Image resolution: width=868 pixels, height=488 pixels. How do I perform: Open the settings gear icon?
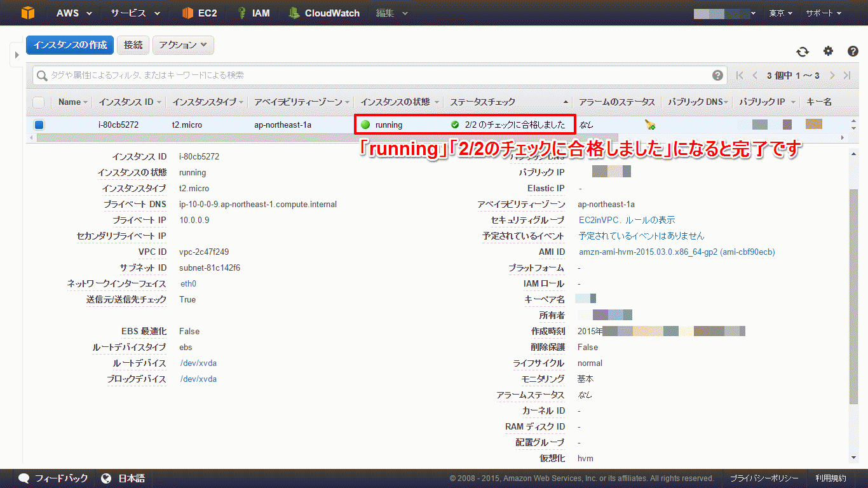[828, 51]
